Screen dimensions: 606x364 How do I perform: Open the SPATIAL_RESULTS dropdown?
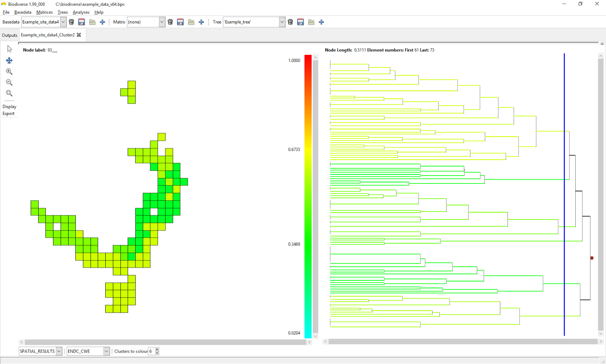59,351
